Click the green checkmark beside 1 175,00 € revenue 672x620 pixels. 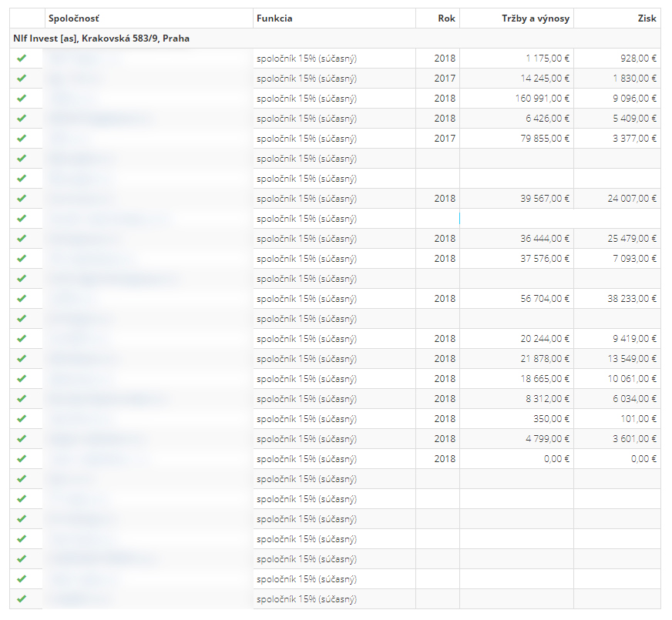tap(22, 59)
